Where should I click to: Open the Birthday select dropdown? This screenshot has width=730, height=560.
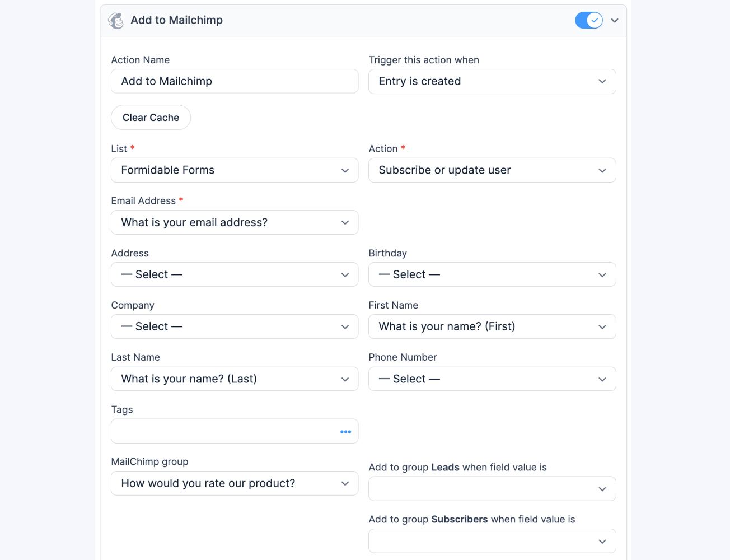click(492, 274)
